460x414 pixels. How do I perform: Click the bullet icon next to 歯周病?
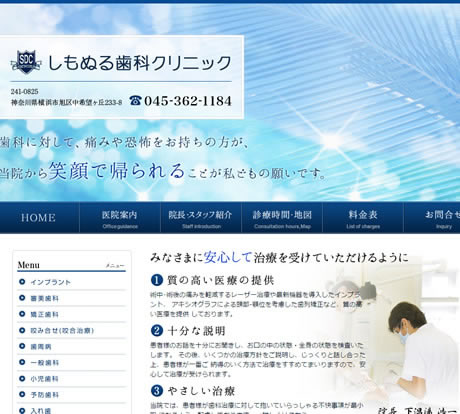(x=22, y=346)
